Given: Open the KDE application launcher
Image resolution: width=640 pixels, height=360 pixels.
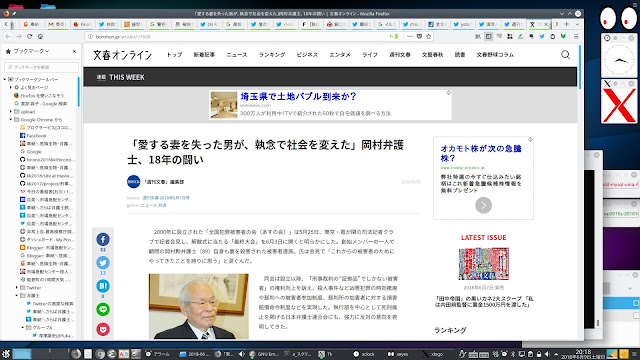Looking at the screenshot, I should [x=6, y=354].
